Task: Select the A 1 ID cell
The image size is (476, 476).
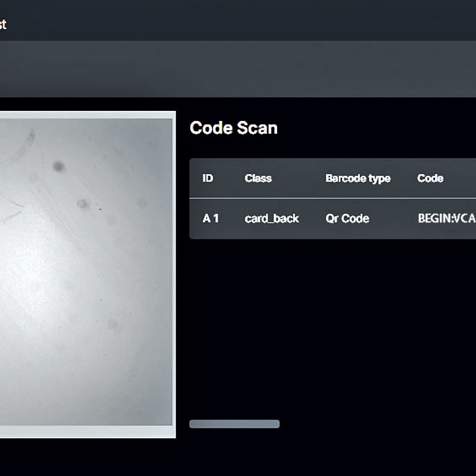Action: 211,218
